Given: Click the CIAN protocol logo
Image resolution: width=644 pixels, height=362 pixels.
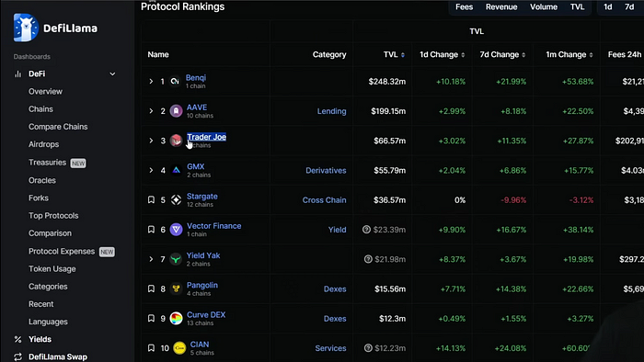Looking at the screenshot, I should [179, 347].
